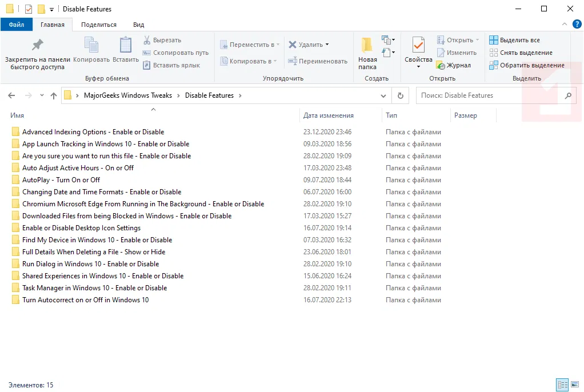
Task: Click the search magnifier icon
Action: click(x=568, y=96)
